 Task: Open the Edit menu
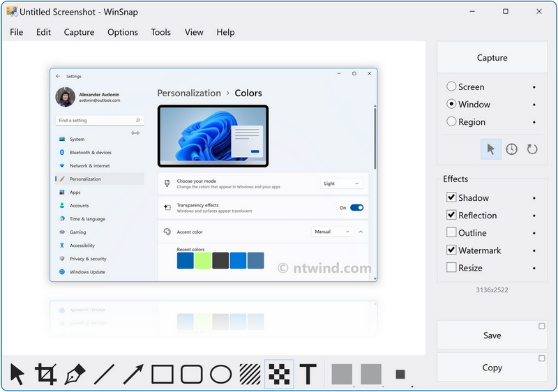click(x=43, y=32)
